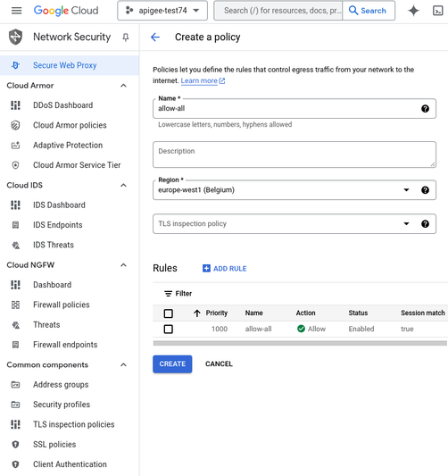Open the main navigation hamburger menu

pyautogui.click(x=16, y=11)
